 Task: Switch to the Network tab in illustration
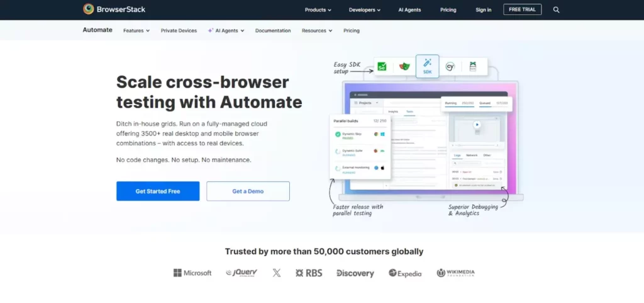coord(472,156)
